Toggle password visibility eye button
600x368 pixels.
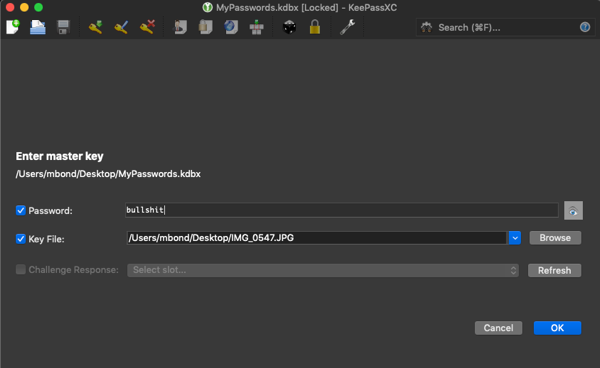point(573,210)
